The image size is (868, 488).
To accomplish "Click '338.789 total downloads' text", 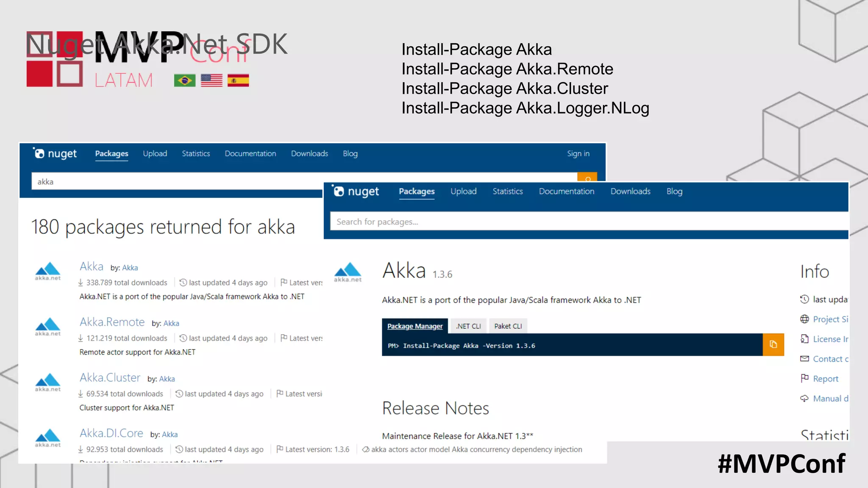I will (x=127, y=283).
